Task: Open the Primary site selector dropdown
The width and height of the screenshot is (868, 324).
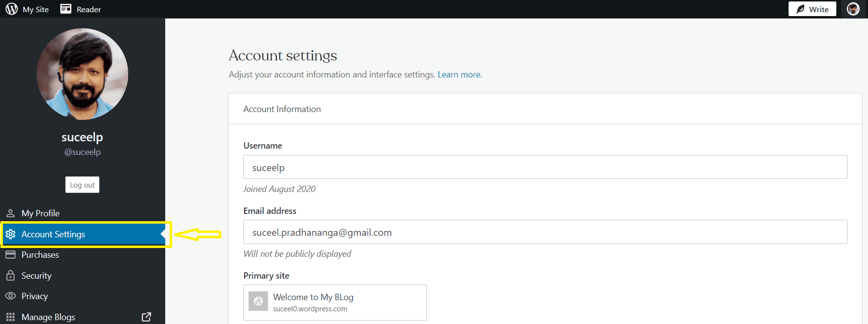Action: [x=335, y=303]
